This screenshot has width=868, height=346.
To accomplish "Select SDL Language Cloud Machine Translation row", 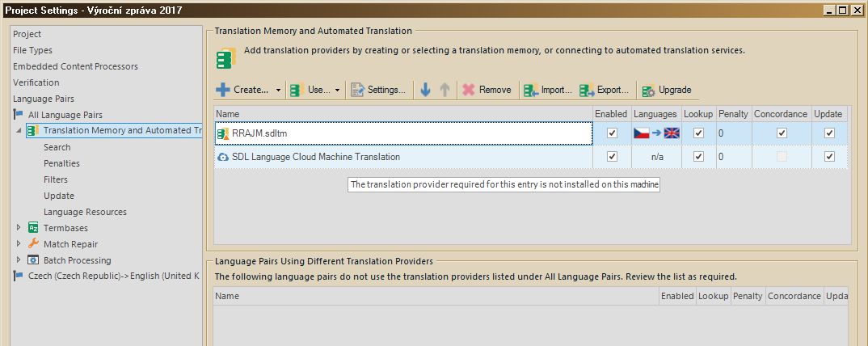I will pos(316,157).
